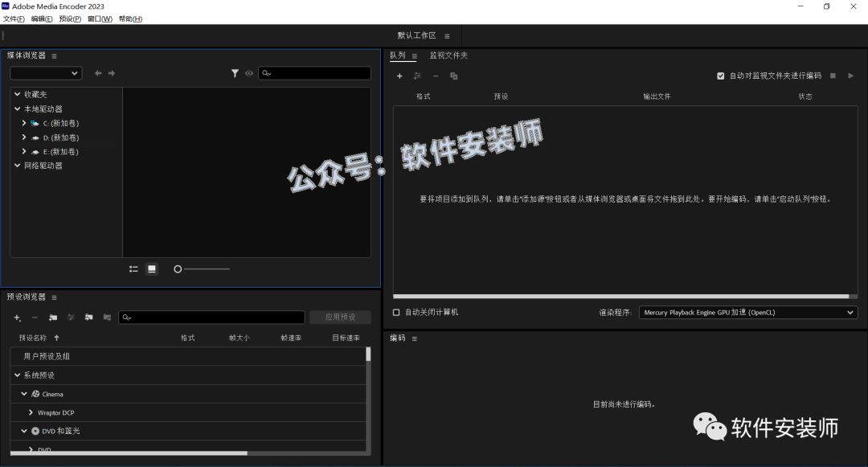Select the 用户预设及组 row

(x=187, y=356)
